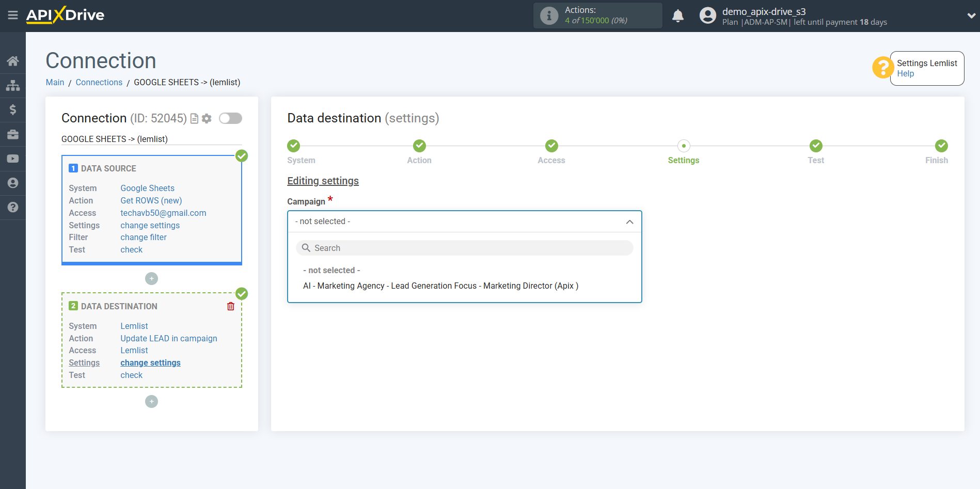
Task: Add a block after Data Destination
Action: point(151,402)
